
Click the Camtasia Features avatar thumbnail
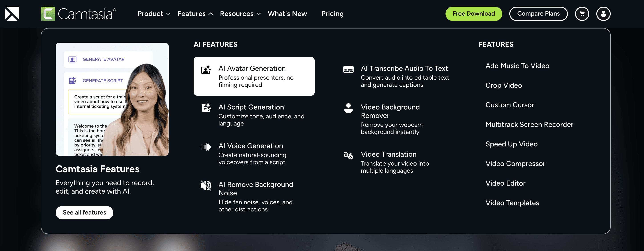112,99
